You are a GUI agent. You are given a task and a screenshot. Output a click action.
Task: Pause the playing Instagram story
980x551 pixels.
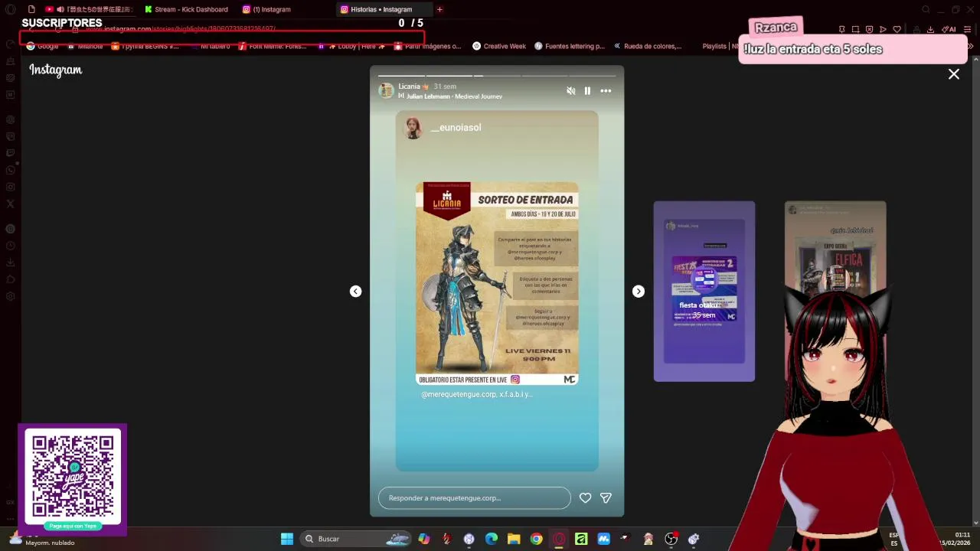tap(587, 91)
